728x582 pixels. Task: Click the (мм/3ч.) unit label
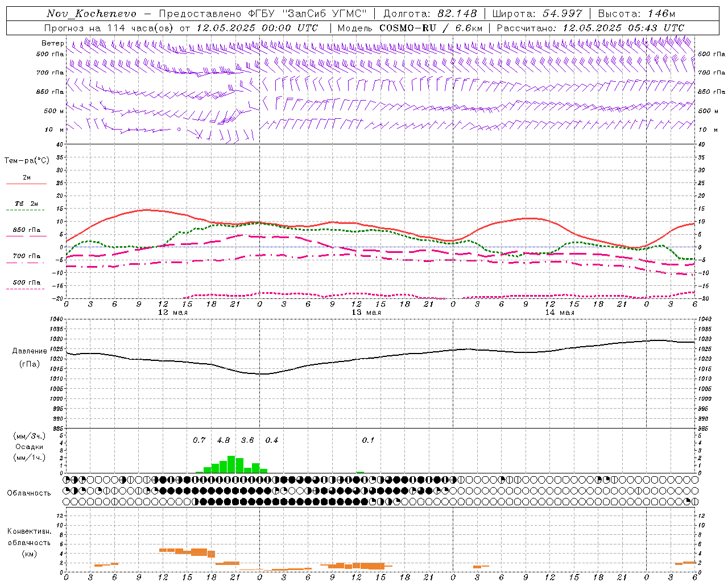30,436
